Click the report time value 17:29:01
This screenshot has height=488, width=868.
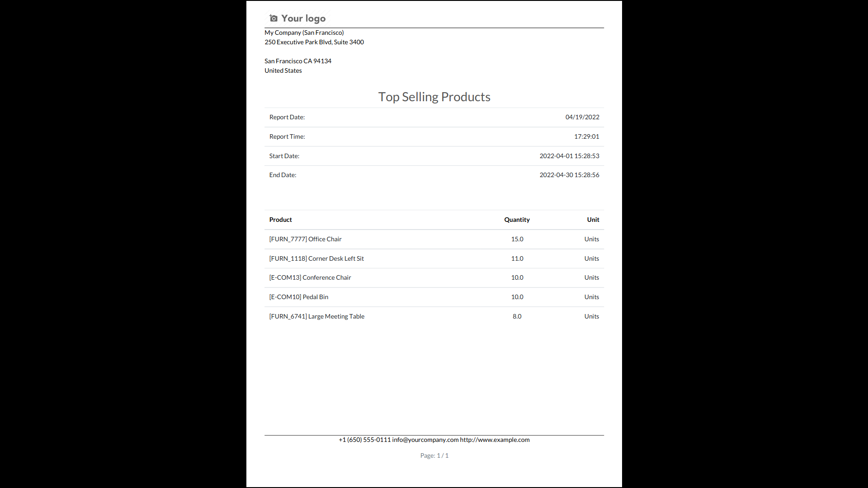[586, 136]
